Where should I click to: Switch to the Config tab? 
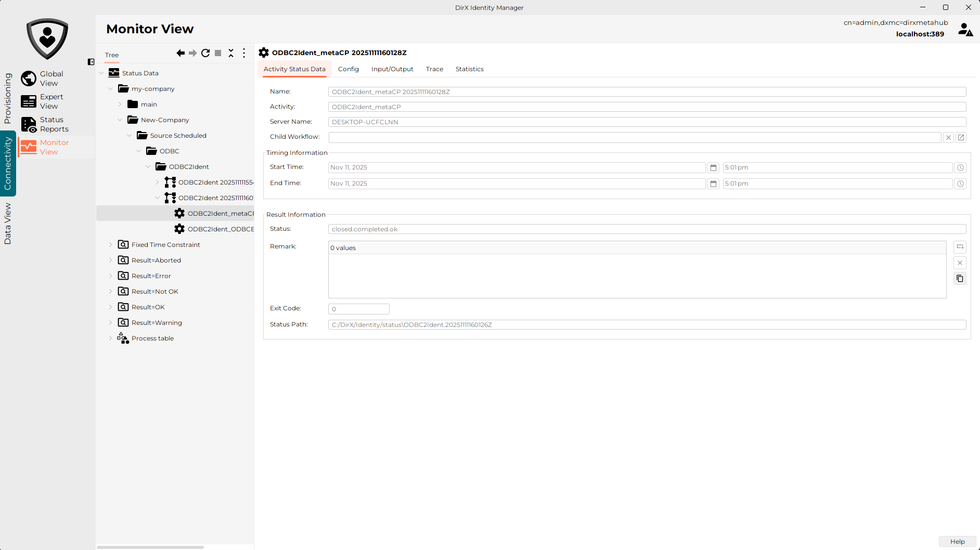click(349, 69)
